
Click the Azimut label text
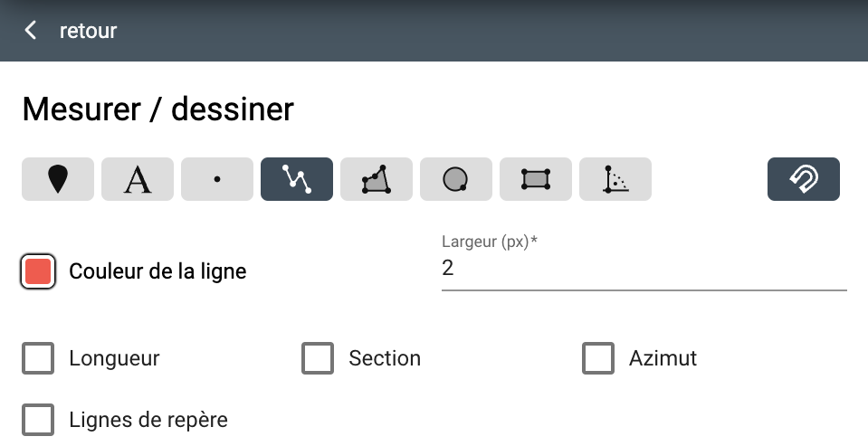pyautogui.click(x=663, y=358)
